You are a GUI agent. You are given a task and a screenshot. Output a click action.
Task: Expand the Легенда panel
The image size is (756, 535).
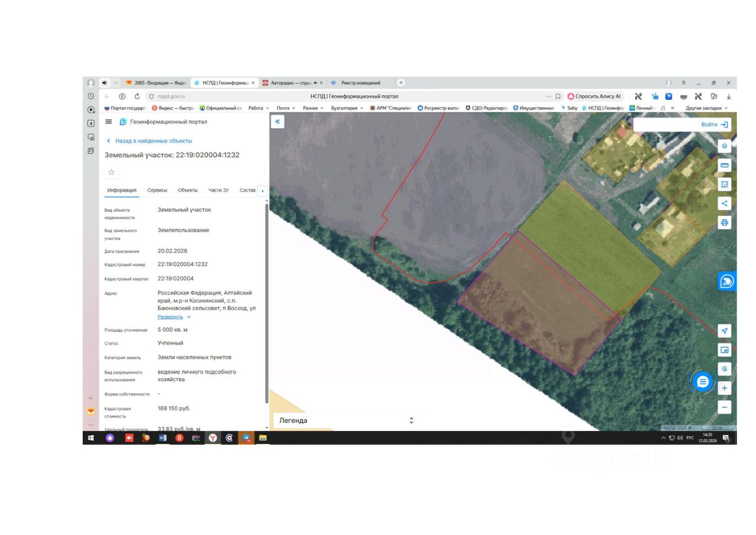pyautogui.click(x=347, y=420)
